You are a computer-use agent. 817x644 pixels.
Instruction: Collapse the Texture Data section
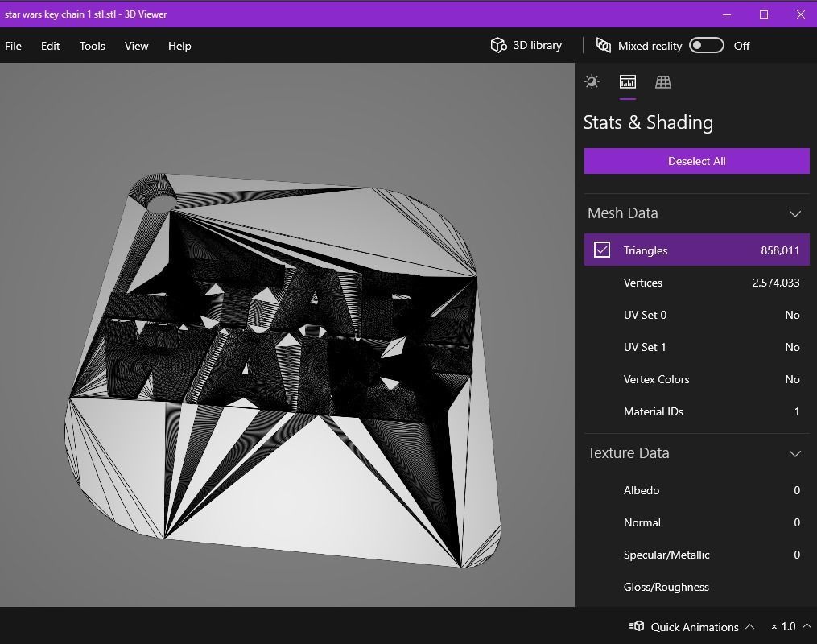tap(794, 454)
